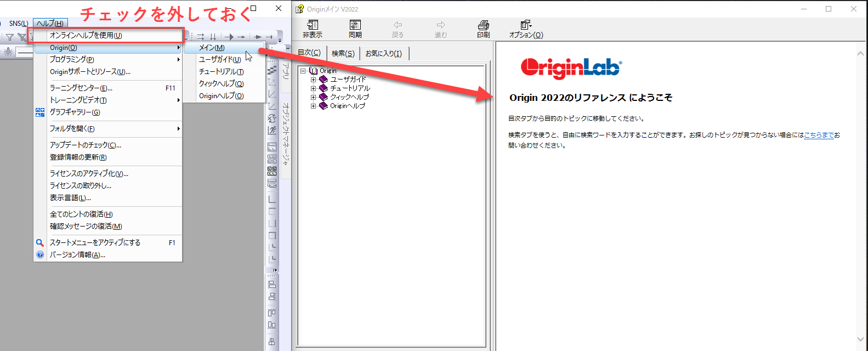Select アップデートのチェック(C) menu item
This screenshot has height=351, width=868.
coord(107,145)
